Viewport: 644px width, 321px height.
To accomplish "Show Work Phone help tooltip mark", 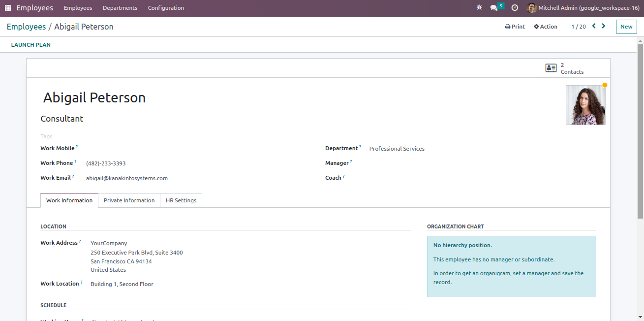I will 76,161.
